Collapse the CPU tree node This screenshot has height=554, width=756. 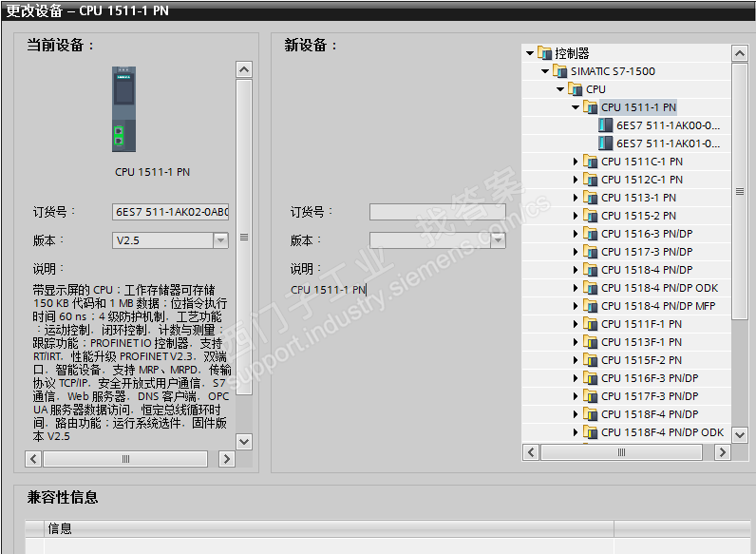[560, 89]
